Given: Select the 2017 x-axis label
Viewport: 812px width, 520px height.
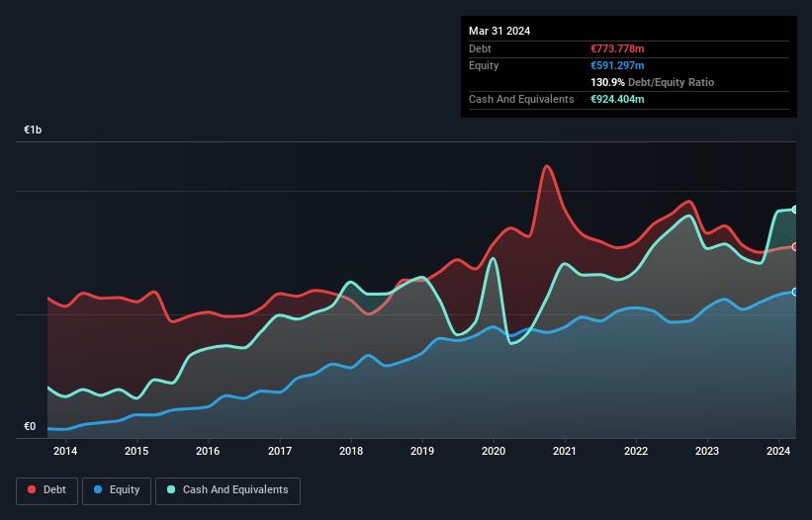Looking at the screenshot, I should [x=280, y=451].
